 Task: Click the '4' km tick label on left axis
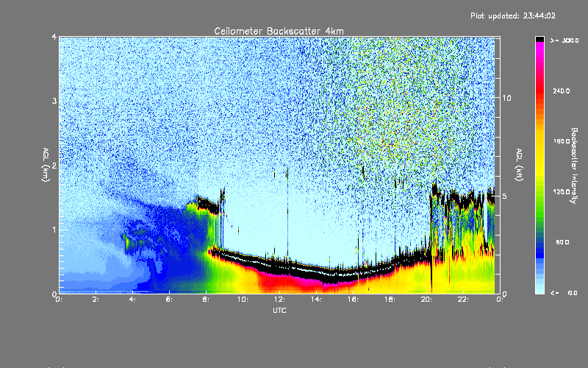coord(54,37)
